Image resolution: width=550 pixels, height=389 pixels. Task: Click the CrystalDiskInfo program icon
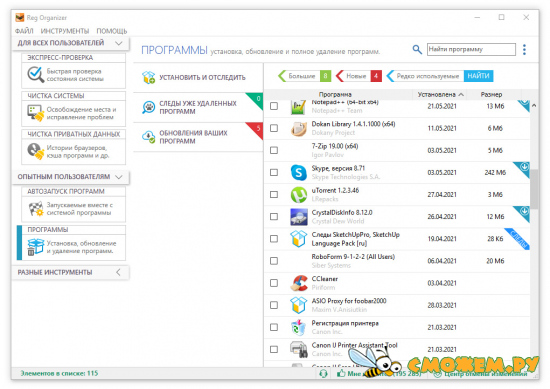[299, 217]
